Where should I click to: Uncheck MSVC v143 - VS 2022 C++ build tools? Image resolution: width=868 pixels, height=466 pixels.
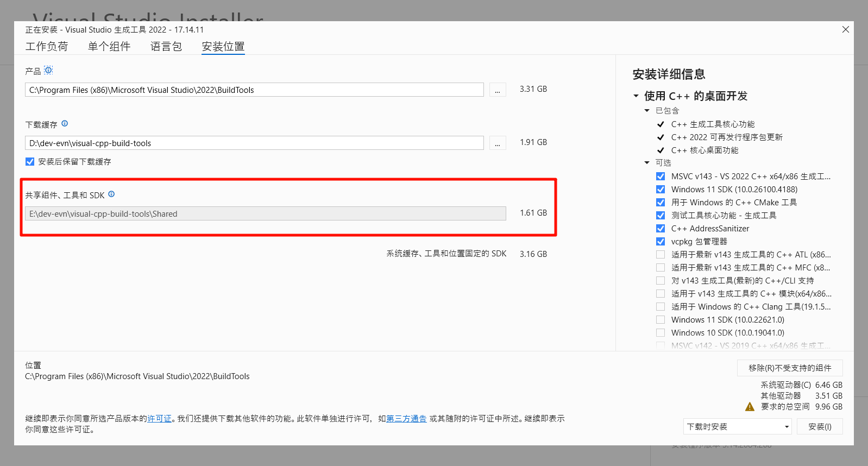tap(661, 176)
